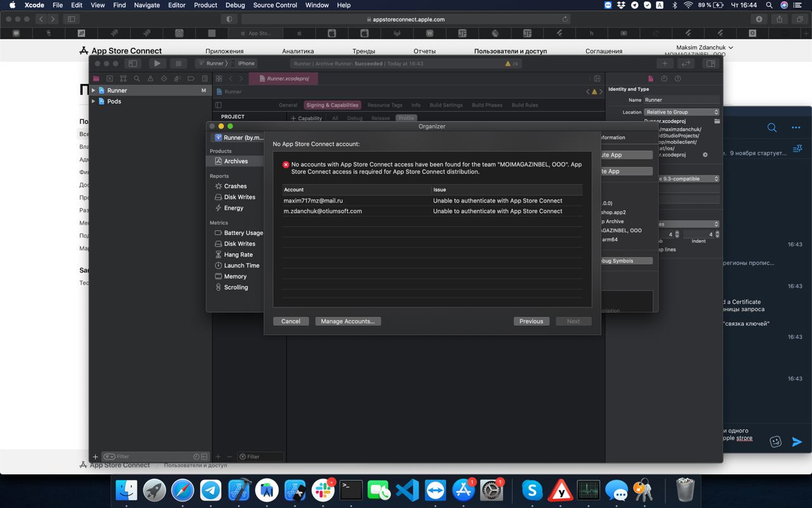Select Archives in Organizer sidebar
Image resolution: width=812 pixels, height=508 pixels.
coord(235,161)
